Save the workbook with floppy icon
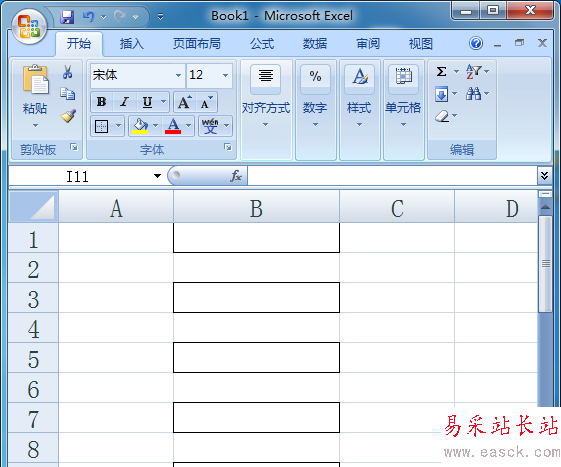561x467 pixels. tap(67, 17)
